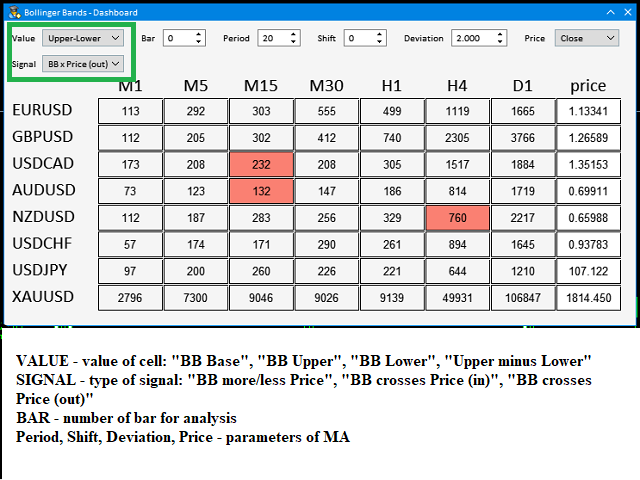Click the EURUSD price cell 1.13341
The image size is (640, 480).
pos(588,111)
